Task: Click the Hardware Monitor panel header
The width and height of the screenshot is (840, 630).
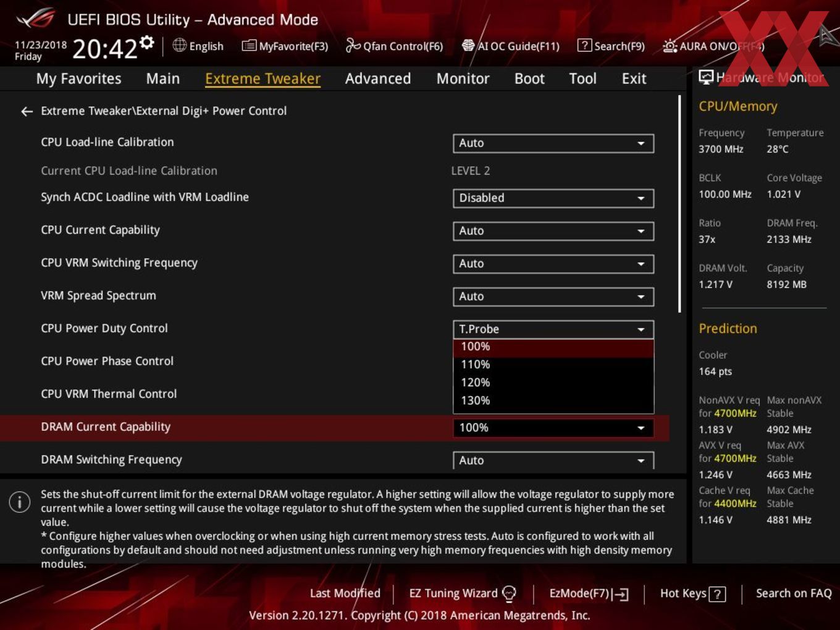Action: point(762,78)
